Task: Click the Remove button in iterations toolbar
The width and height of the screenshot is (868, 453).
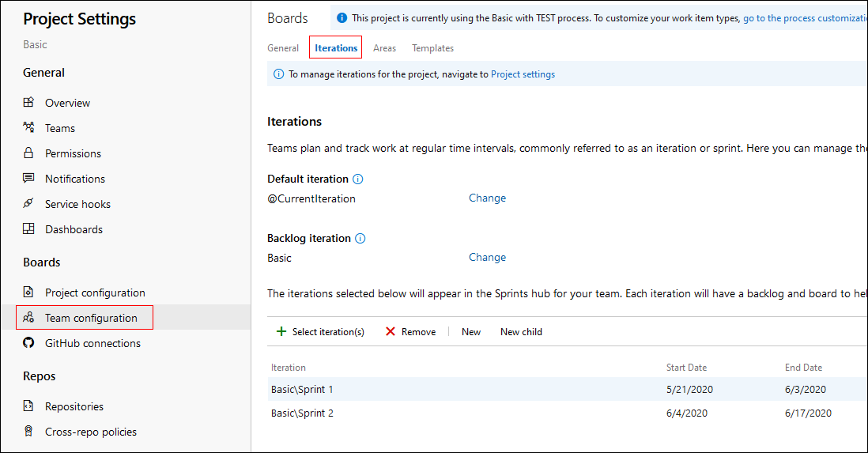Action: coord(410,332)
